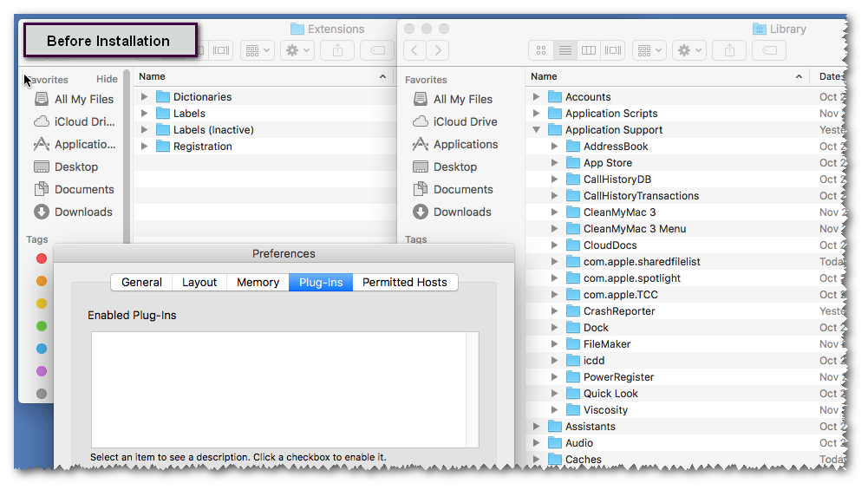Screen dimensions: 868x490
Task: Click the red tag color dot
Action: tap(42, 258)
